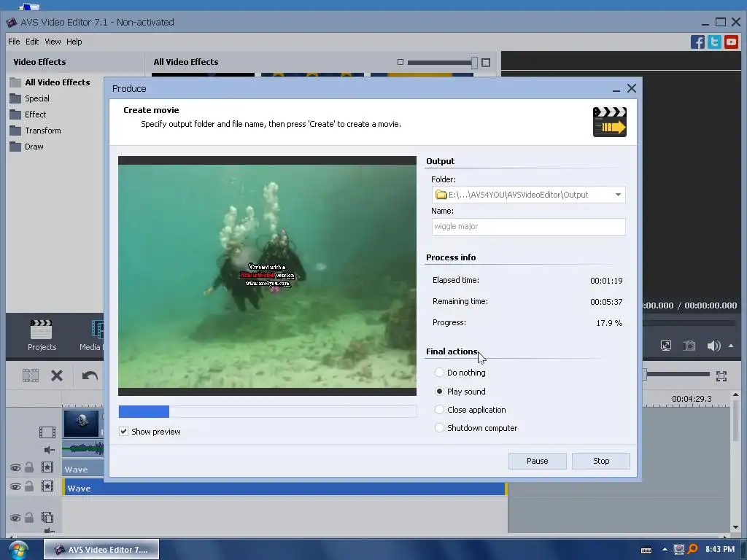Click the timeline scrollbar down arrow
This screenshot has width=747, height=560.
coord(735,527)
